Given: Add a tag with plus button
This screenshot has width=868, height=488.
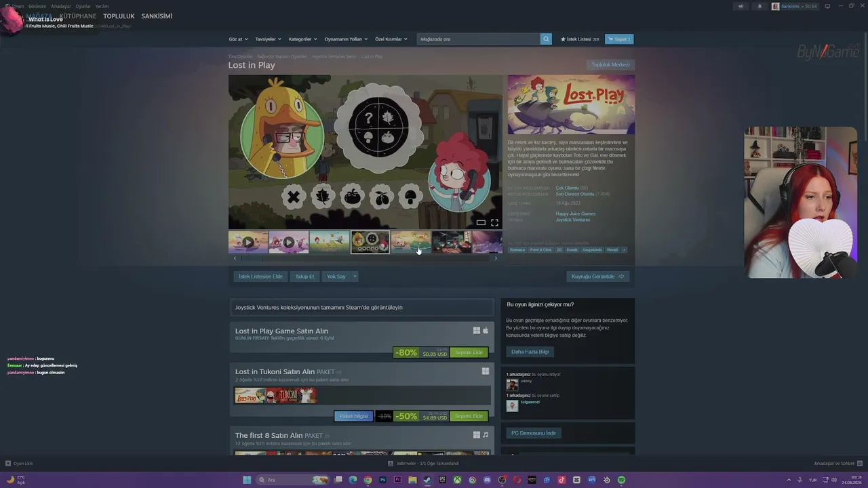Looking at the screenshot, I should [624, 250].
